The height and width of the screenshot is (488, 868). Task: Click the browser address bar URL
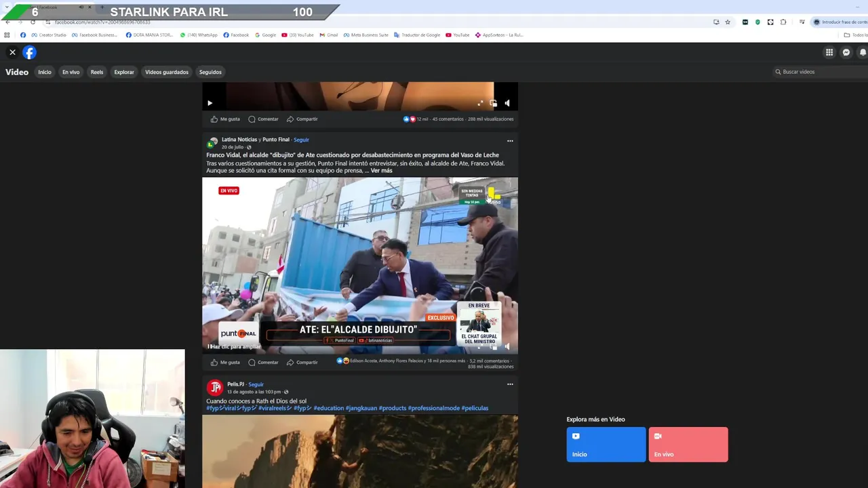102,22
